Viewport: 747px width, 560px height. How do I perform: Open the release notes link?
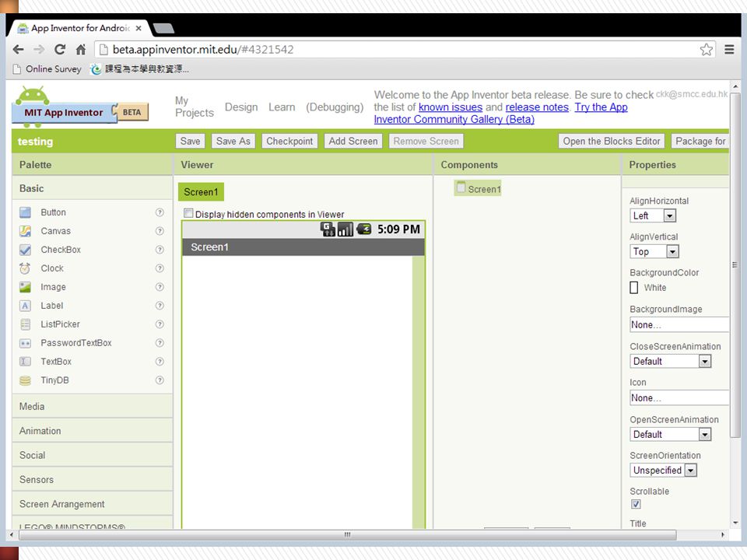coord(537,107)
